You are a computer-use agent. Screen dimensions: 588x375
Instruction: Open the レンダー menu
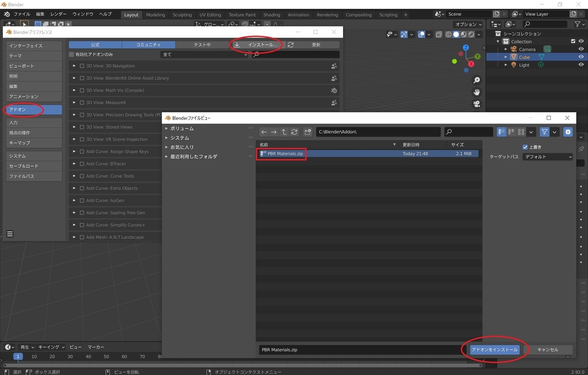coord(58,14)
